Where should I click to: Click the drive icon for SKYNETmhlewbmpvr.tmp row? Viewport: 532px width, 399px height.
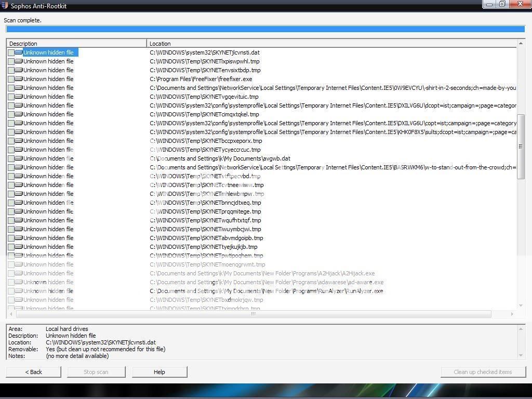click(19, 193)
